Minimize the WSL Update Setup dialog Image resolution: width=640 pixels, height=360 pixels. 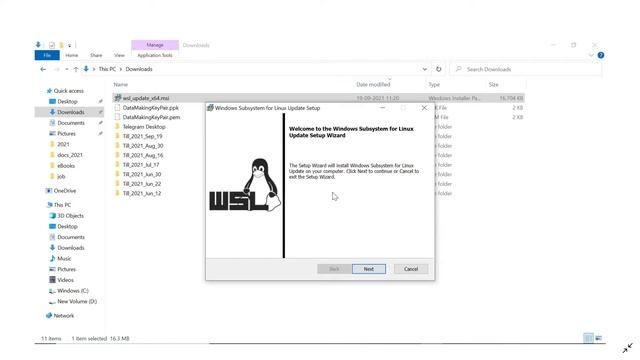[x=382, y=108]
